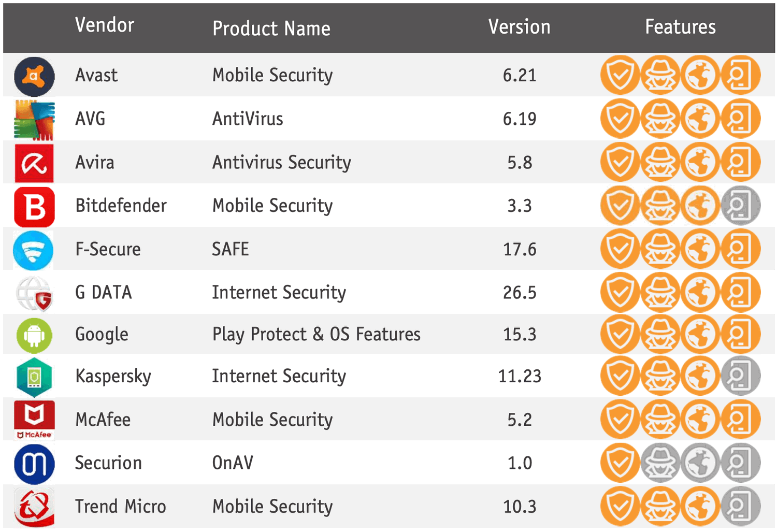Image resolution: width=777 pixels, height=532 pixels.
Task: Click the Trend Micro vendor name
Action: tap(121, 506)
